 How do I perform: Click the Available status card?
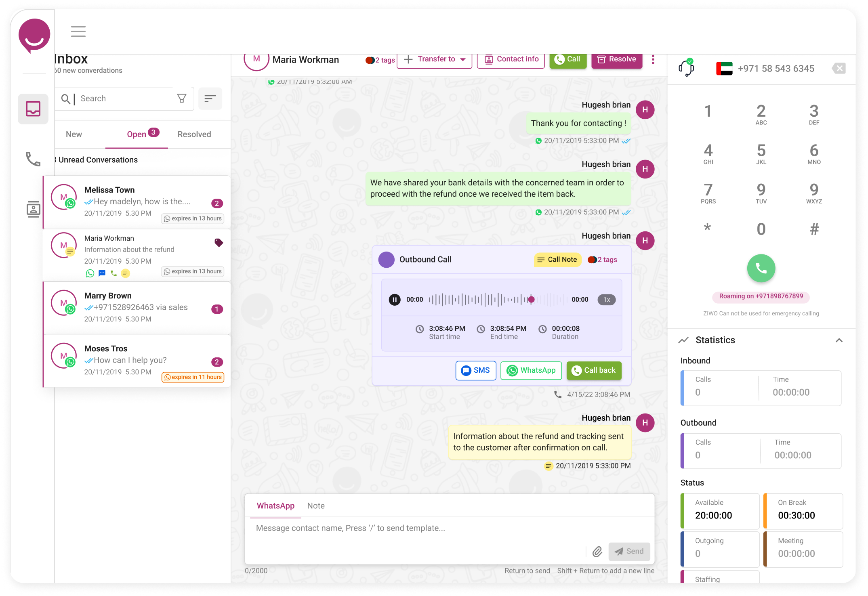pos(720,511)
